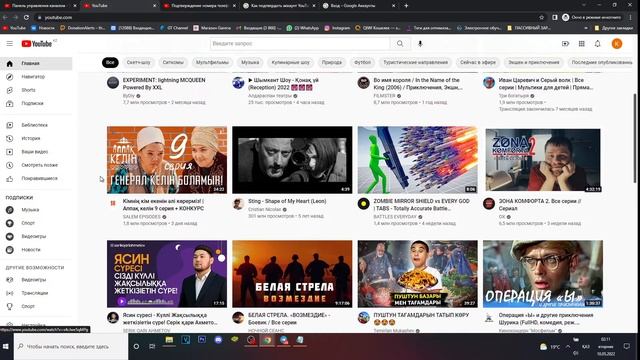640x360 pixels.
Task: Open the Иван Царевич и Серый волк title
Action: click(546, 84)
